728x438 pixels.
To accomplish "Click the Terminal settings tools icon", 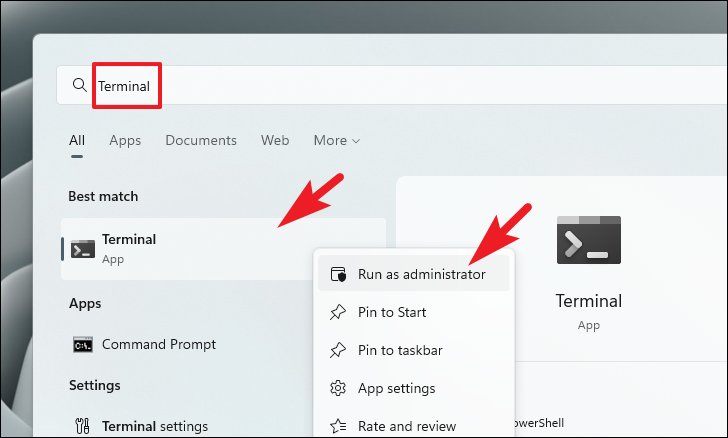I will (x=83, y=425).
